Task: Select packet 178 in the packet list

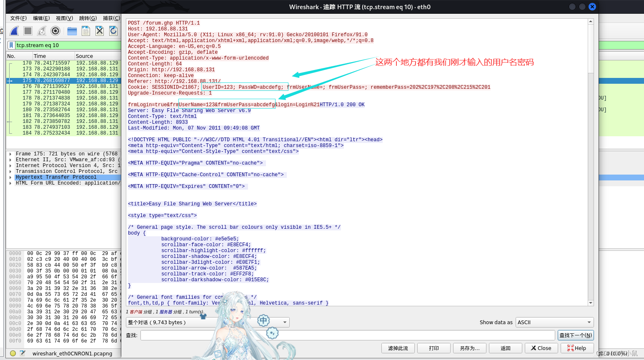Action: point(63,98)
